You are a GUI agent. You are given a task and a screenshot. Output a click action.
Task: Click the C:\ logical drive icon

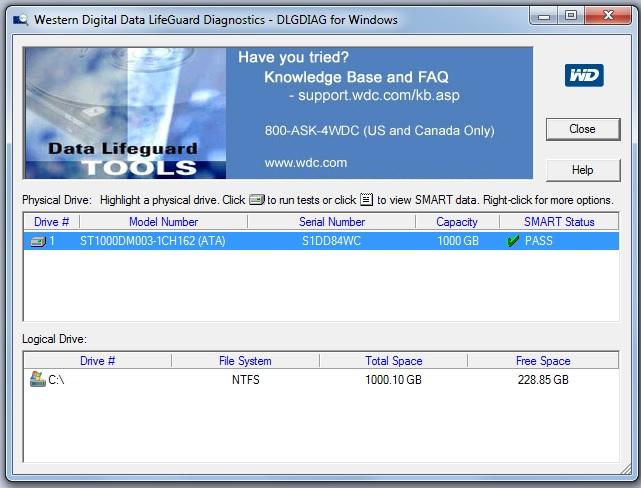[38, 379]
